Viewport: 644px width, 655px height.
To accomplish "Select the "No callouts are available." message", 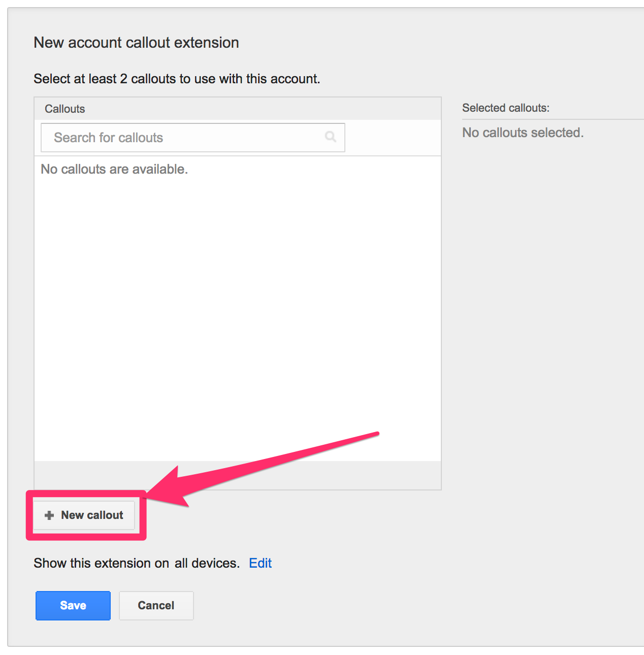I will tap(114, 169).
